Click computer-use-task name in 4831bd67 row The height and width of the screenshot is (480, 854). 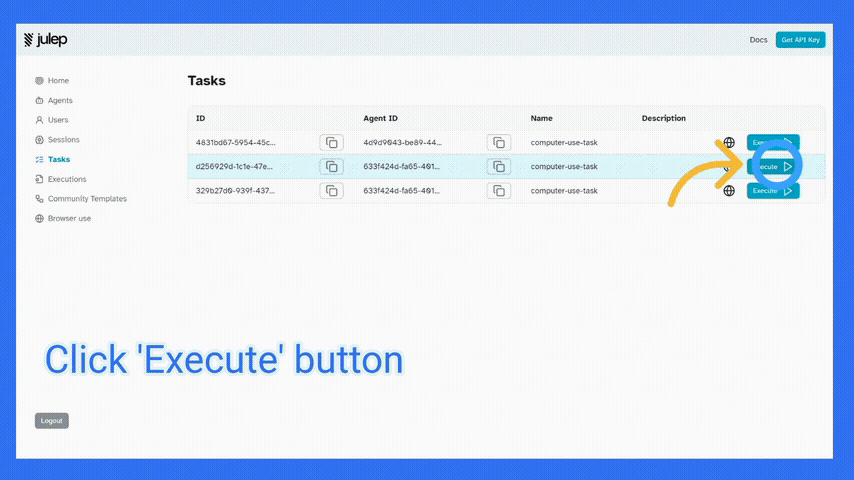point(564,143)
